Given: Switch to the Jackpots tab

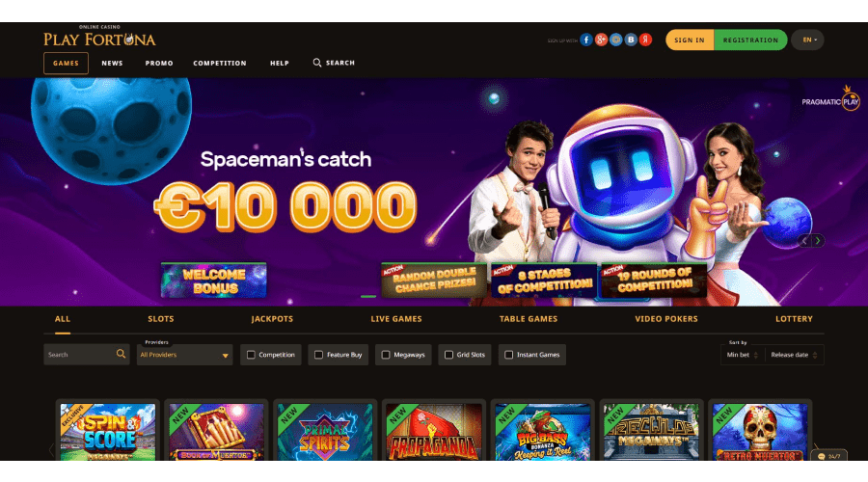Looking at the screenshot, I should [x=272, y=319].
